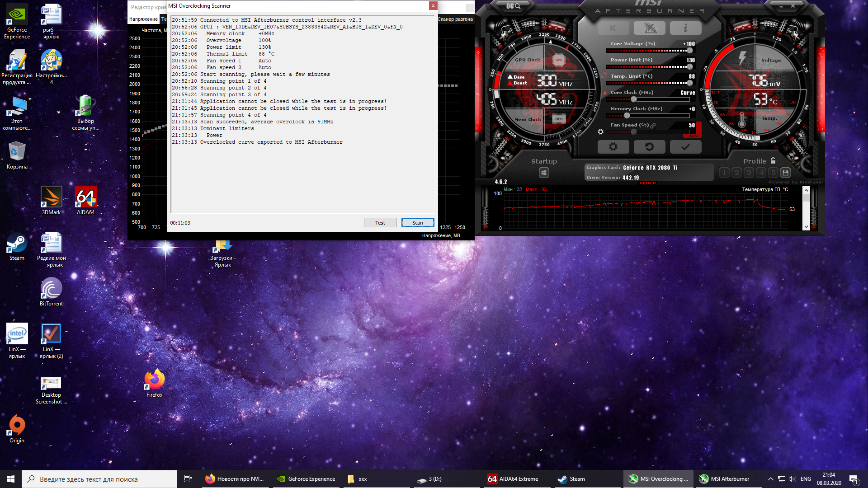
Task: Apply settings with the checkmark button
Action: [x=685, y=147]
